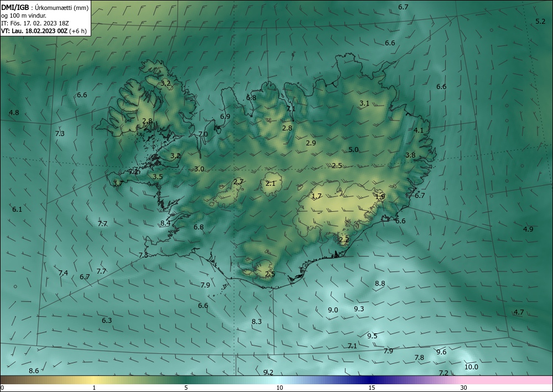Click the map value 5.0
553x392 pixels.
click(353, 150)
